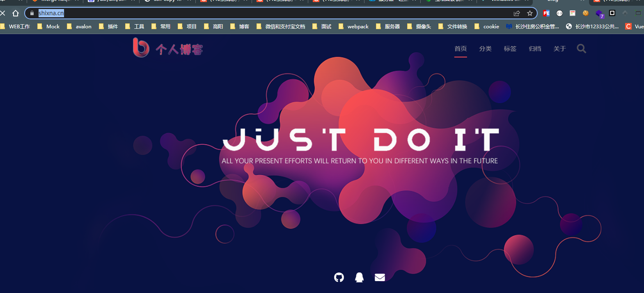The width and height of the screenshot is (644, 293).
Task: Open the 归档 navigation menu item
Action: click(535, 49)
